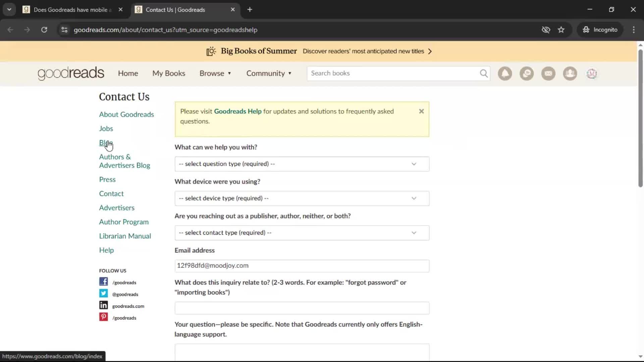Click the third-party cookies blocked eye icon
644x362 pixels.
546,30
